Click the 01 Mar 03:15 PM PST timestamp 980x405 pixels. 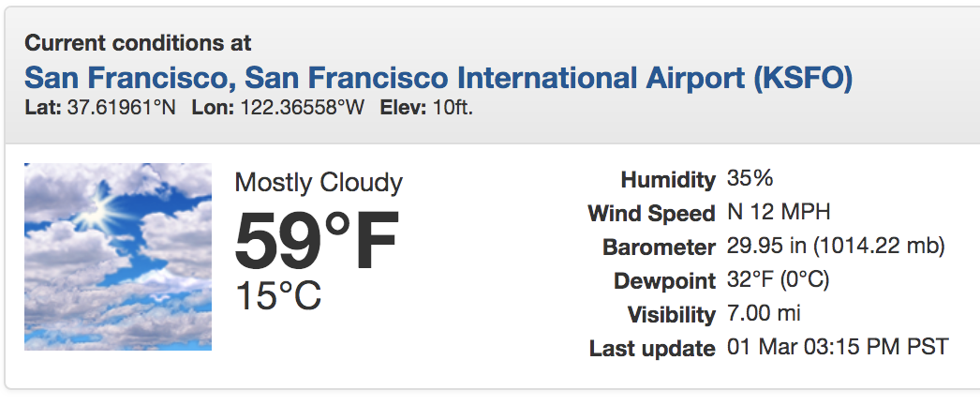[x=838, y=348]
